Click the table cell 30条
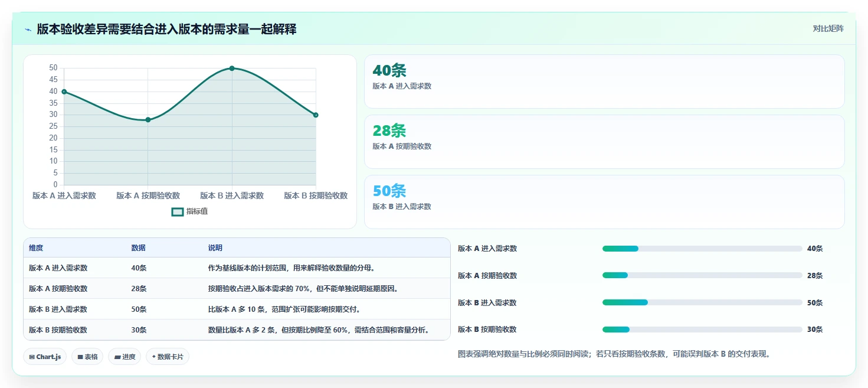This screenshot has height=388, width=868. click(x=139, y=330)
